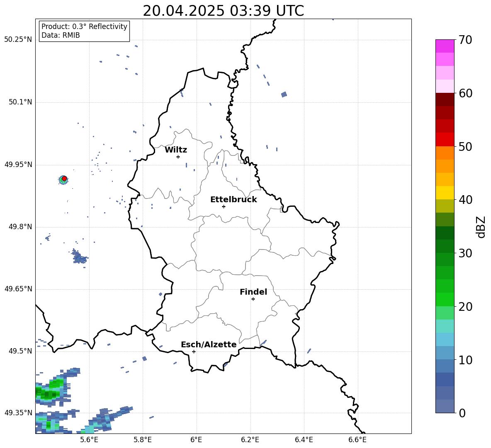Click the 5.6°E longitude label
The image size is (491, 448).
point(89,440)
